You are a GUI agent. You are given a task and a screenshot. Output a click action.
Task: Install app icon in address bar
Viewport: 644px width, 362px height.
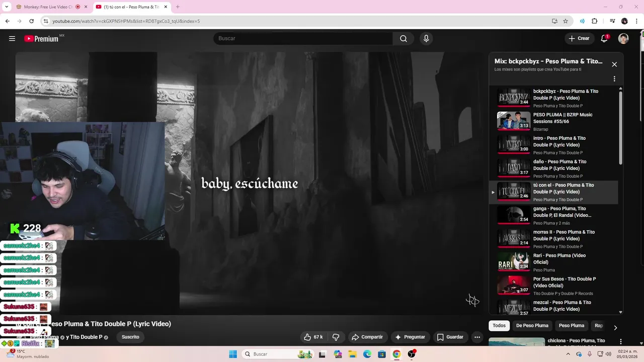click(x=554, y=21)
